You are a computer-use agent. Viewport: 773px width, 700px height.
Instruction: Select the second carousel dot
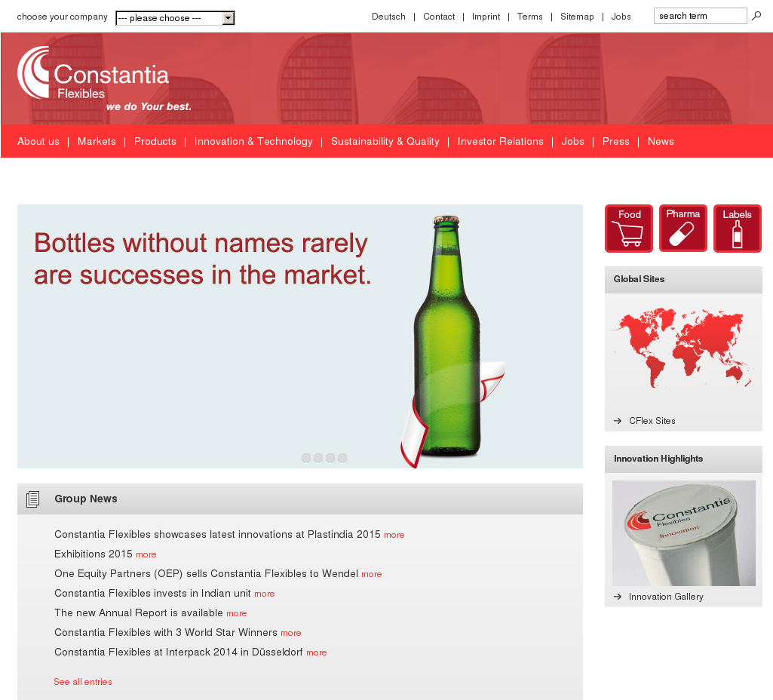[317, 457]
